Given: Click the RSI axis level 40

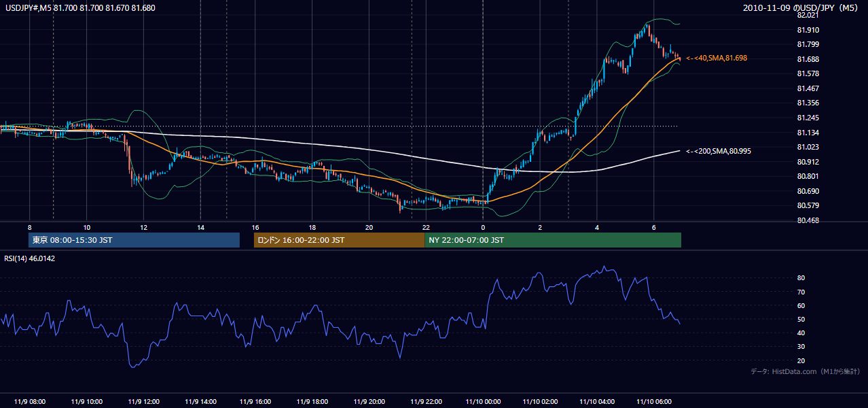Looking at the screenshot, I should pos(801,333).
